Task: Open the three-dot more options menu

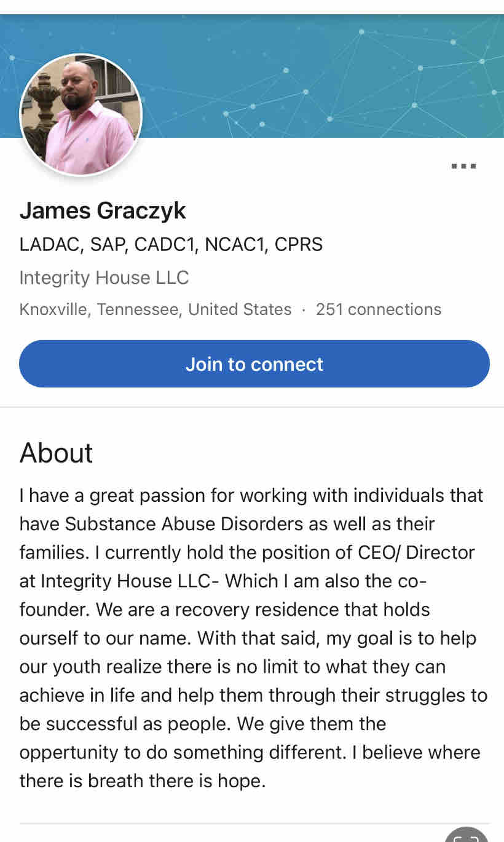Action: pos(463,166)
